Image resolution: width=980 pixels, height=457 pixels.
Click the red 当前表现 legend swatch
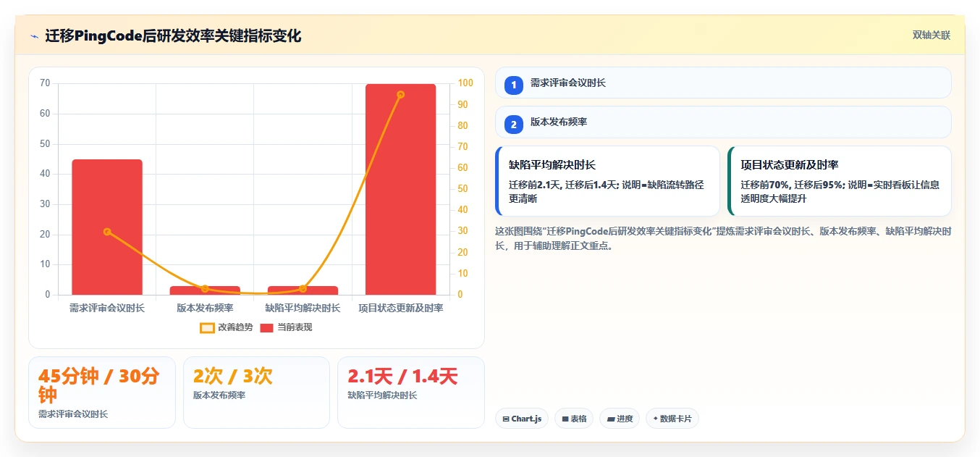[x=267, y=327]
